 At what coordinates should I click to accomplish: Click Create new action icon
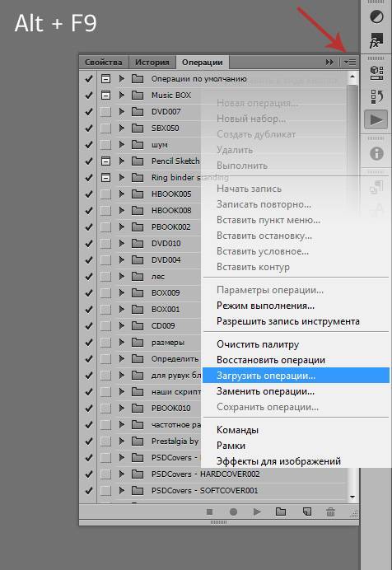307,512
